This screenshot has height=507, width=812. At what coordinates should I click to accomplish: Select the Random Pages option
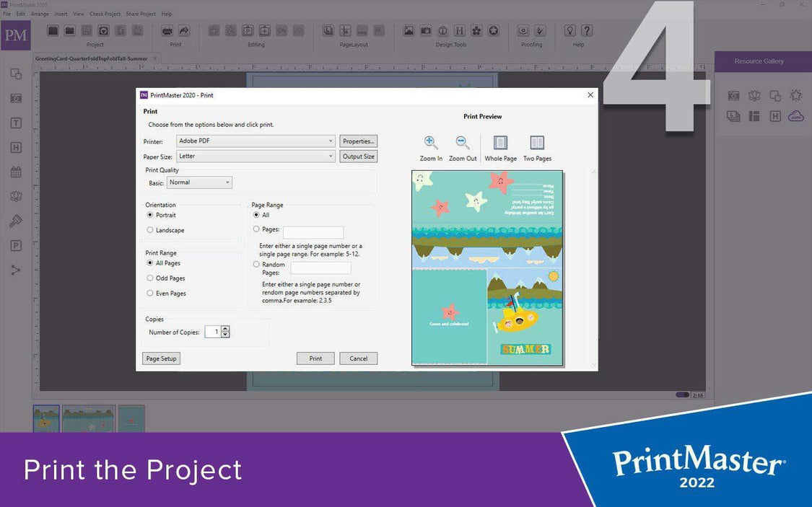(x=256, y=265)
